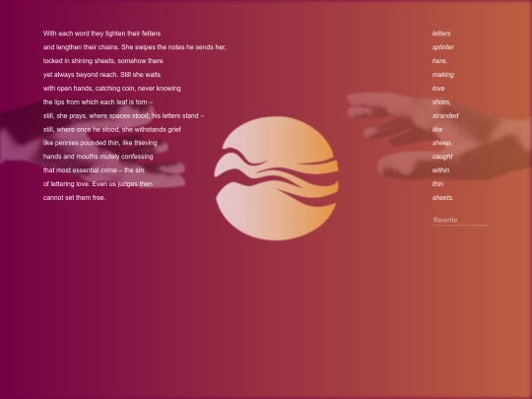532x399 pixels.
Task: Click the line "the lips from which each leaf is torn –"
Action: pyautogui.click(x=98, y=102)
